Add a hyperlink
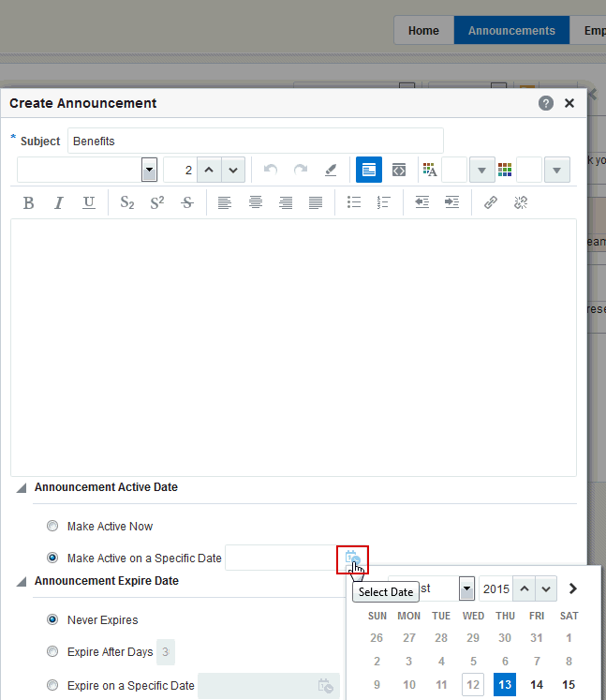The width and height of the screenshot is (606, 700). coord(491,202)
